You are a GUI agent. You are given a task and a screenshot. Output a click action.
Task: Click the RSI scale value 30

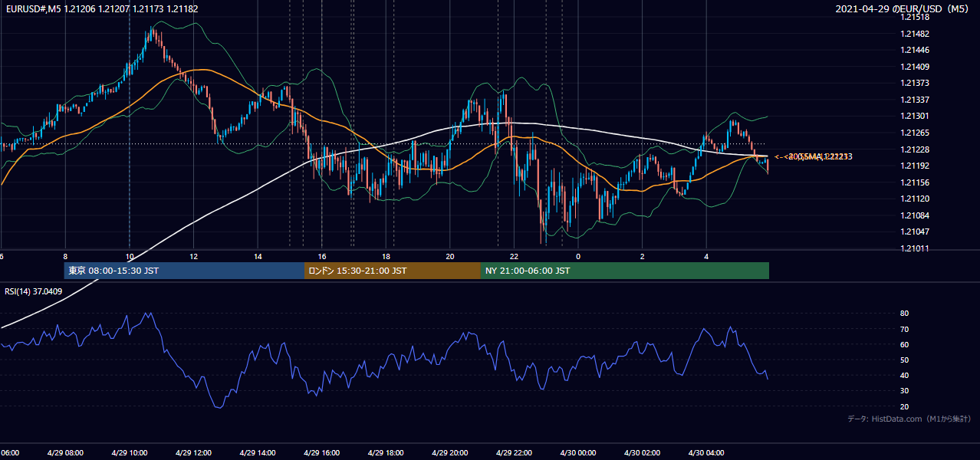coord(905,391)
